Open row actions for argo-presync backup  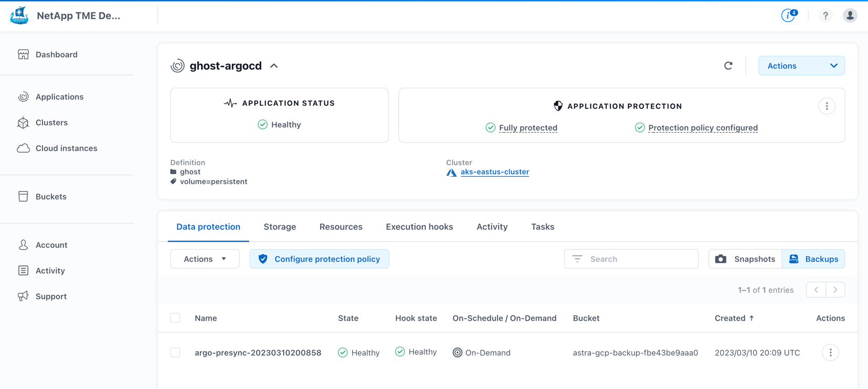tap(831, 353)
